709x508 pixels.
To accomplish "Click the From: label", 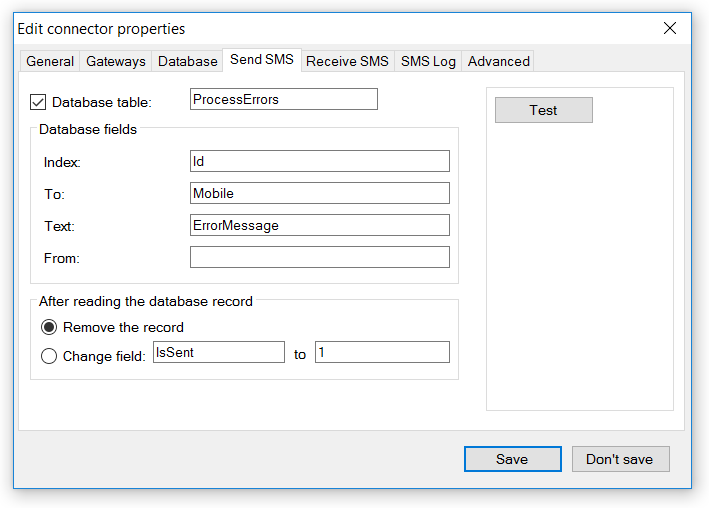I will [x=61, y=258].
